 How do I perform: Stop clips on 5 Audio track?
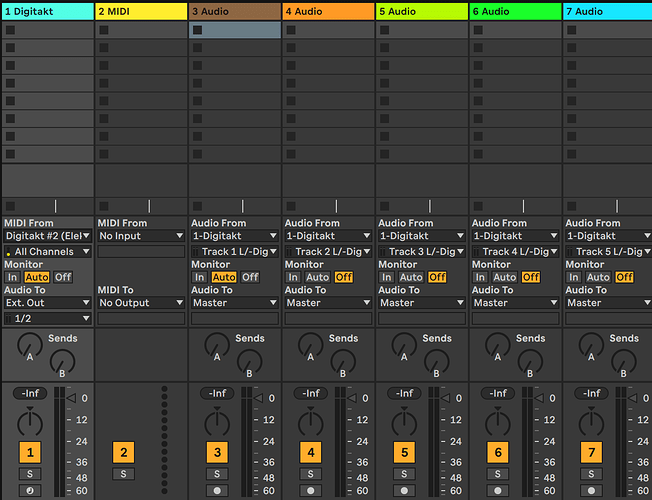point(385,206)
